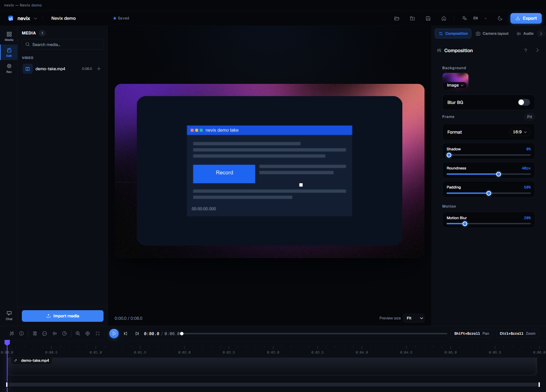Open the nevix logo dropdown menu
This screenshot has width=546, height=392.
pyautogui.click(x=23, y=18)
